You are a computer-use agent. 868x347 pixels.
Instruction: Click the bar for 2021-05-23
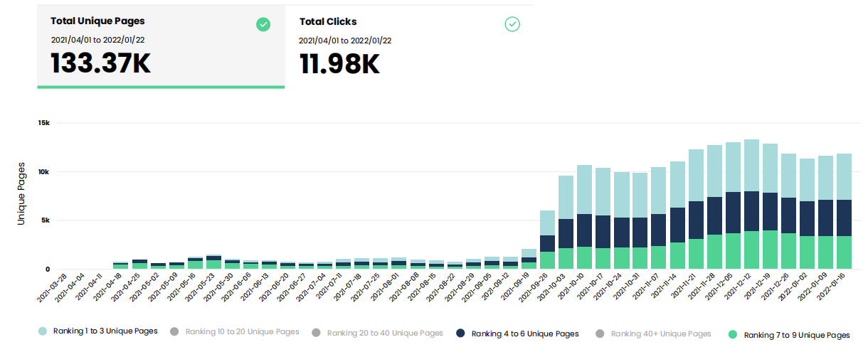click(213, 261)
